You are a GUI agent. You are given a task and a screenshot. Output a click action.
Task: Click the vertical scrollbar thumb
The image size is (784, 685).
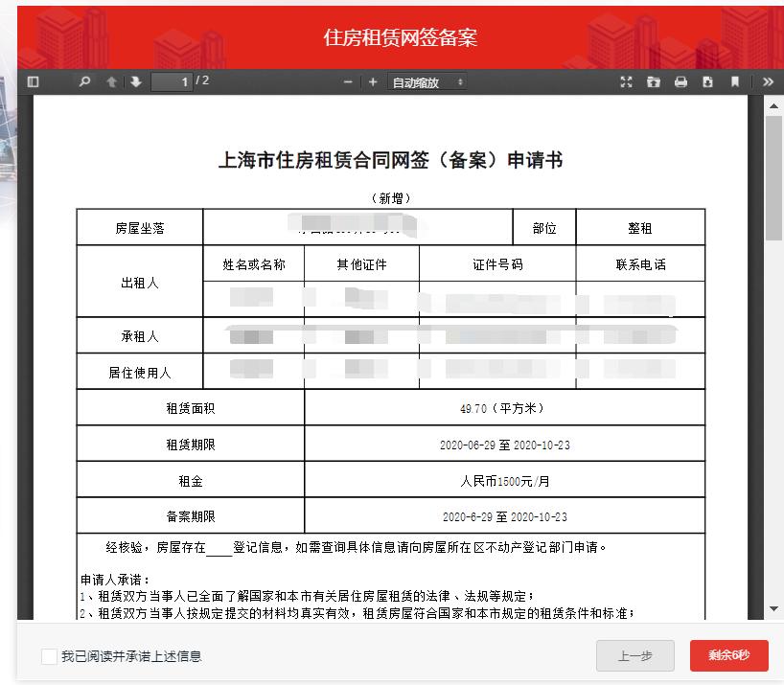coord(773,178)
